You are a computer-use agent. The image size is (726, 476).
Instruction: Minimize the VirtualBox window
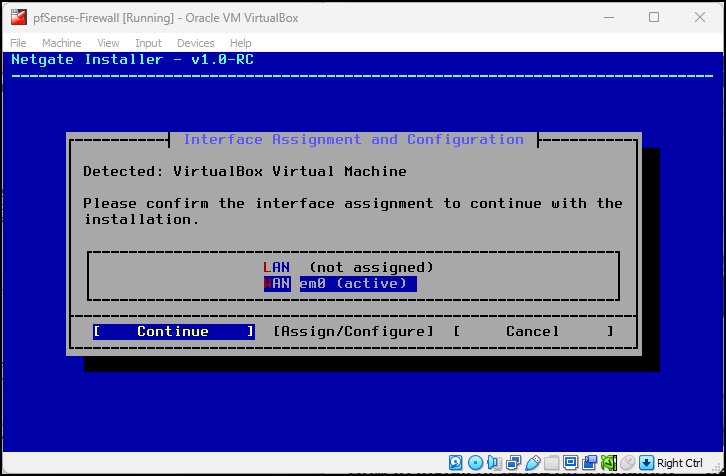[609, 18]
